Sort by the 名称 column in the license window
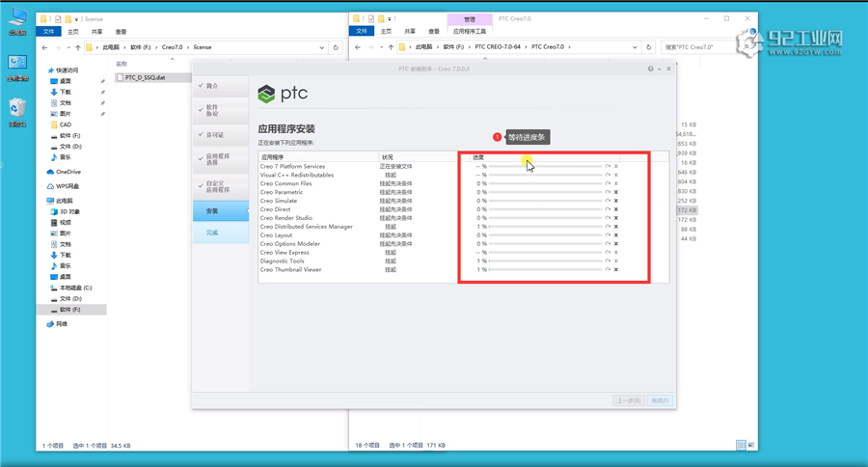Screen dimensions: 868x467 [122, 65]
